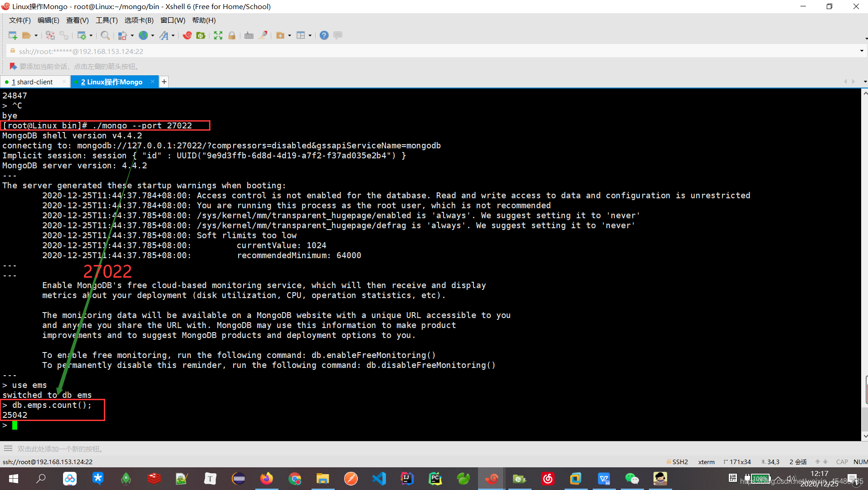Open the 查看(V) menu

tap(78, 20)
